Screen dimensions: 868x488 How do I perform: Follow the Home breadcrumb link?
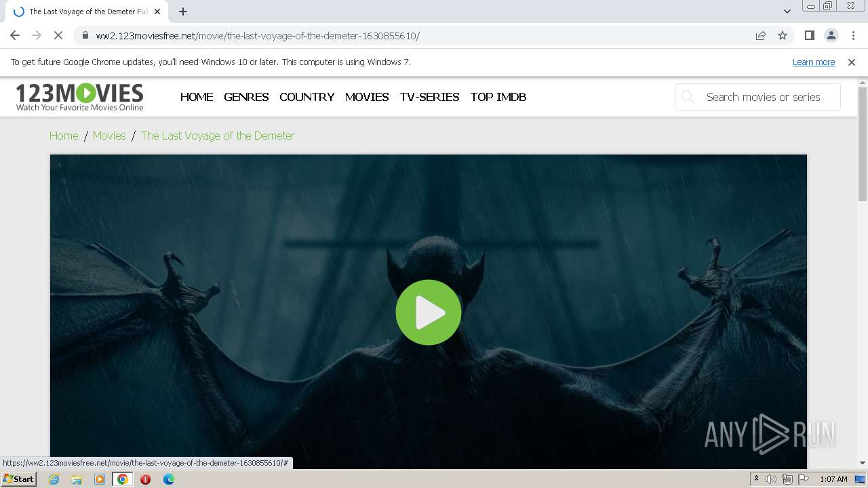point(64,136)
